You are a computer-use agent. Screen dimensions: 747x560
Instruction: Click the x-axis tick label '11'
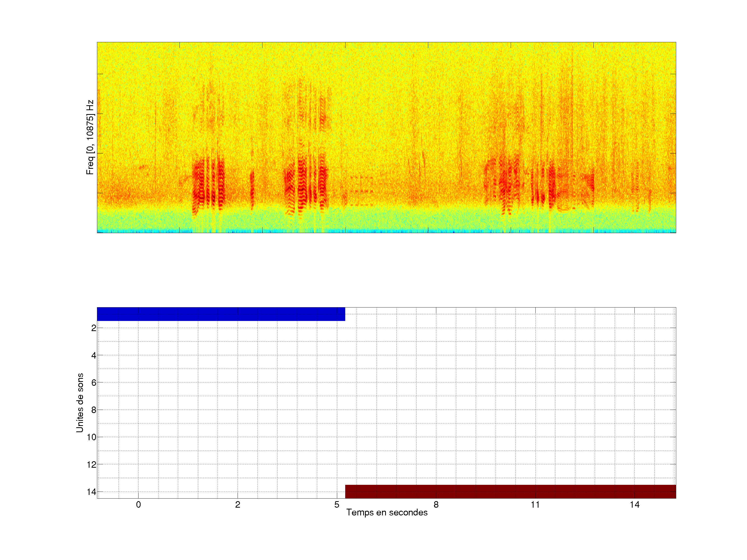click(x=535, y=505)
